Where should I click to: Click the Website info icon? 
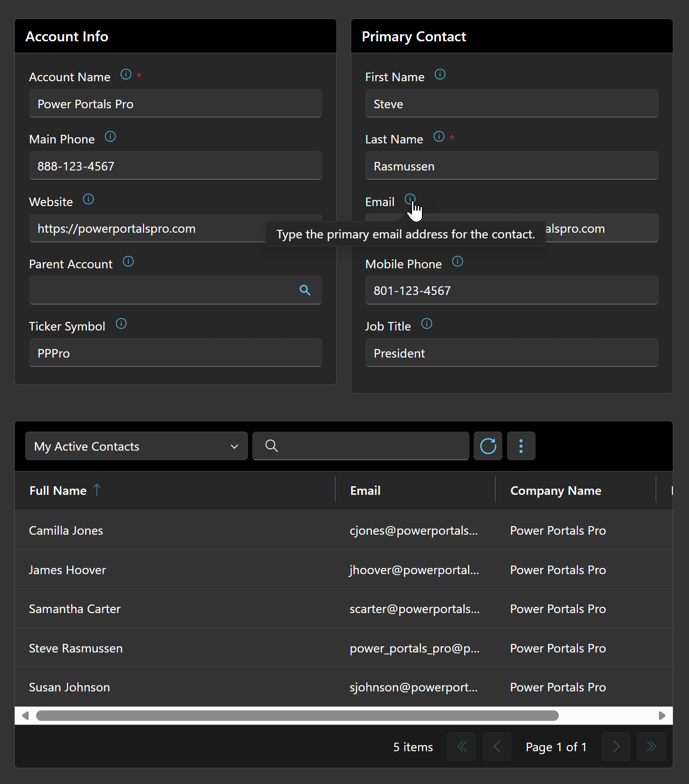88,199
